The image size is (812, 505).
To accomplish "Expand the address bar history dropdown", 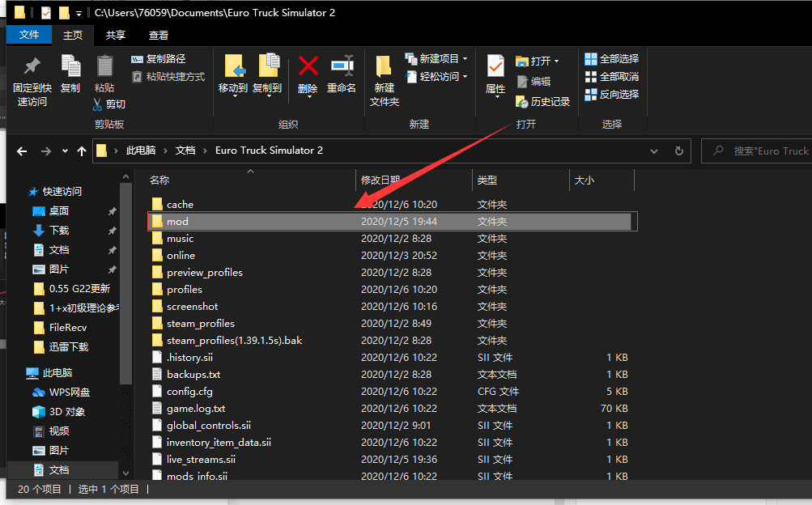I will [x=654, y=151].
